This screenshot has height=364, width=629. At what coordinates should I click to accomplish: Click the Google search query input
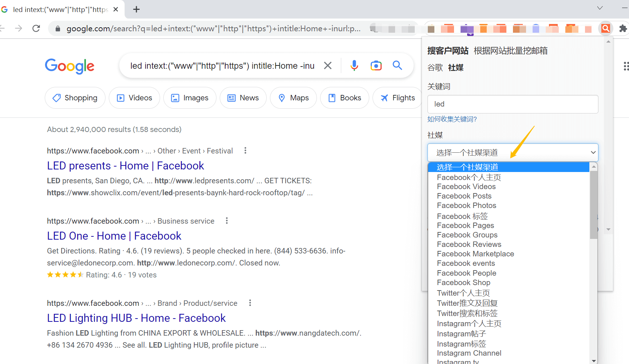click(222, 66)
